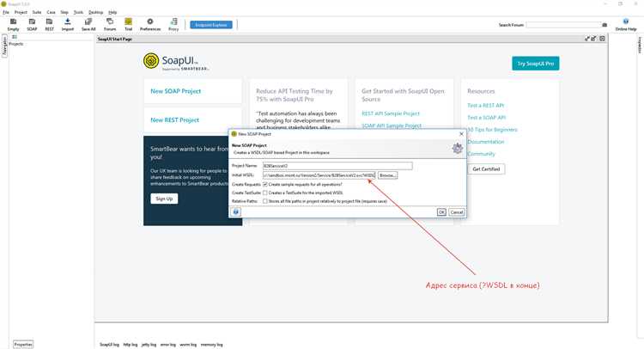Click the Sign Up button
Screen dimensions: 644x349
[x=164, y=199]
